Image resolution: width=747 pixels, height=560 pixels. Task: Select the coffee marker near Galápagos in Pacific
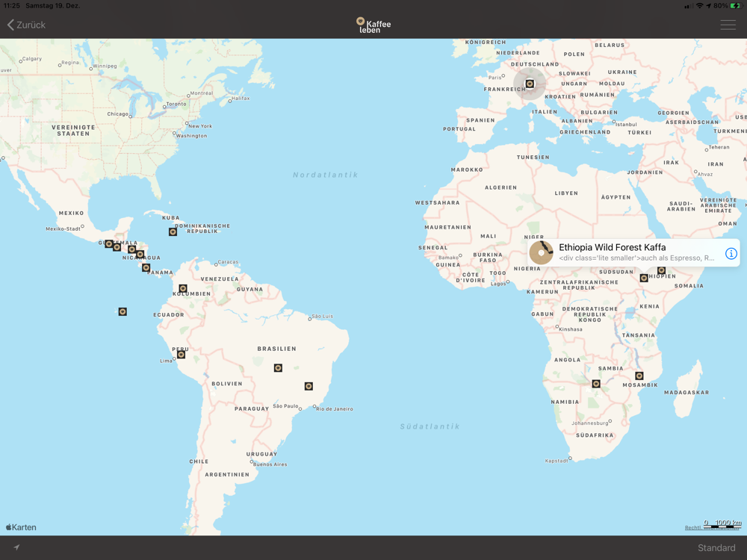point(123,311)
